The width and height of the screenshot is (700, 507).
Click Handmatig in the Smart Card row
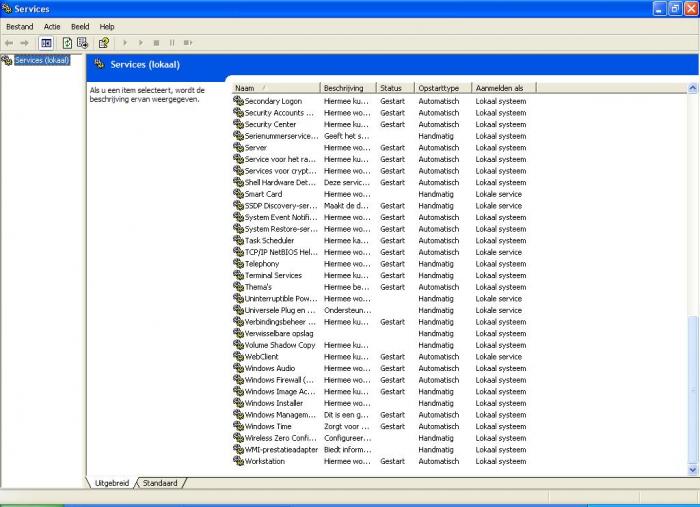(x=436, y=194)
